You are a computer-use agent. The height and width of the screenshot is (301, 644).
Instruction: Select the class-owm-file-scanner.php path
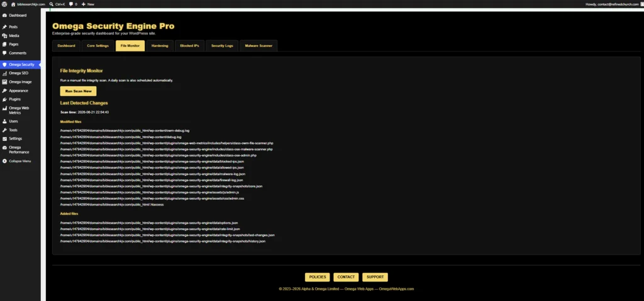click(x=167, y=143)
